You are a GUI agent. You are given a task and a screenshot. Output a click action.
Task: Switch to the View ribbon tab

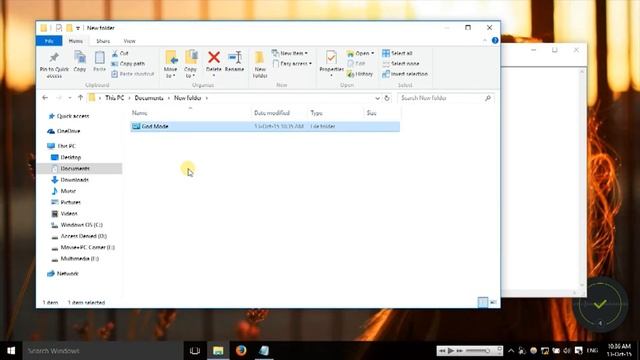[x=129, y=41]
